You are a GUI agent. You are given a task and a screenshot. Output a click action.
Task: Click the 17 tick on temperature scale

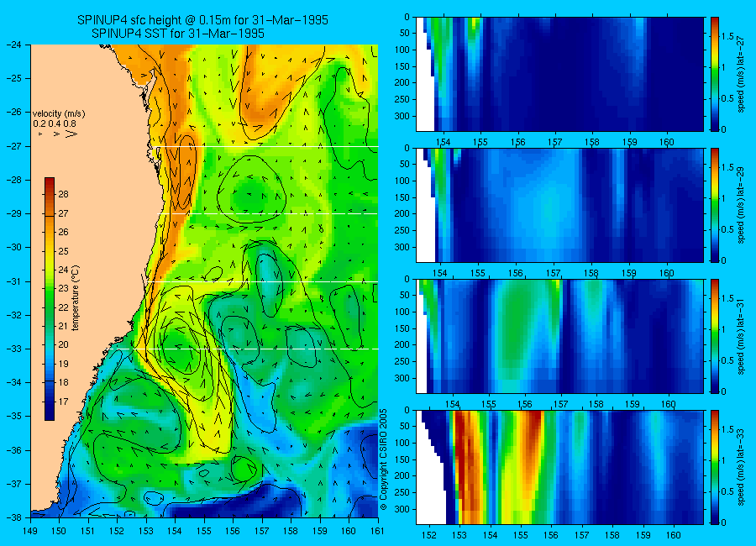pos(63,402)
